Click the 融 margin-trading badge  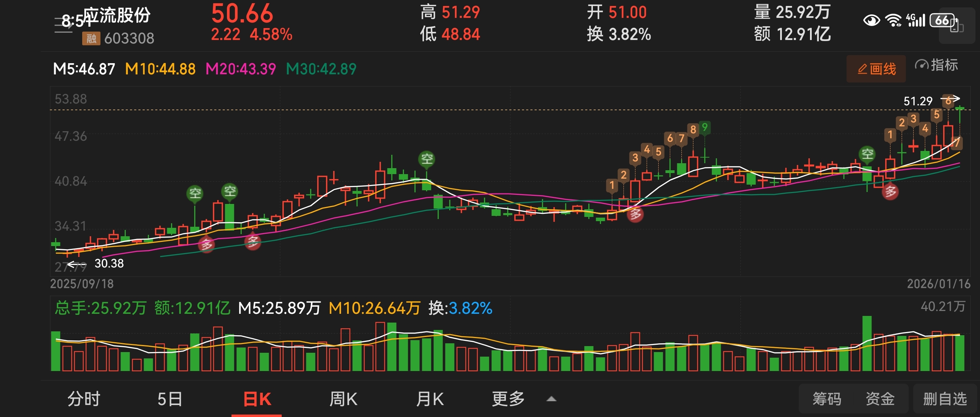coord(91,38)
